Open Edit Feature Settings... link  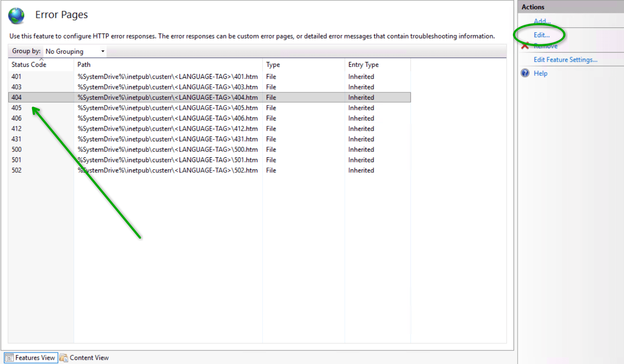(566, 60)
